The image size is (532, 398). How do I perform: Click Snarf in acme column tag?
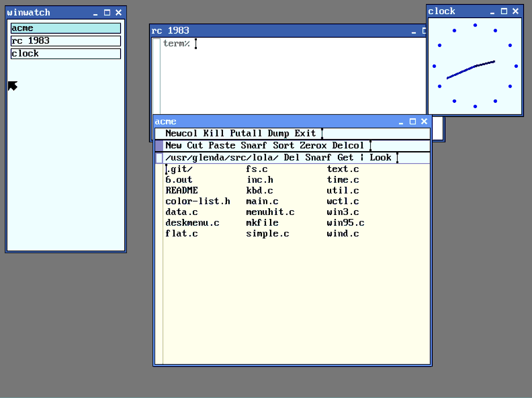[254, 145]
